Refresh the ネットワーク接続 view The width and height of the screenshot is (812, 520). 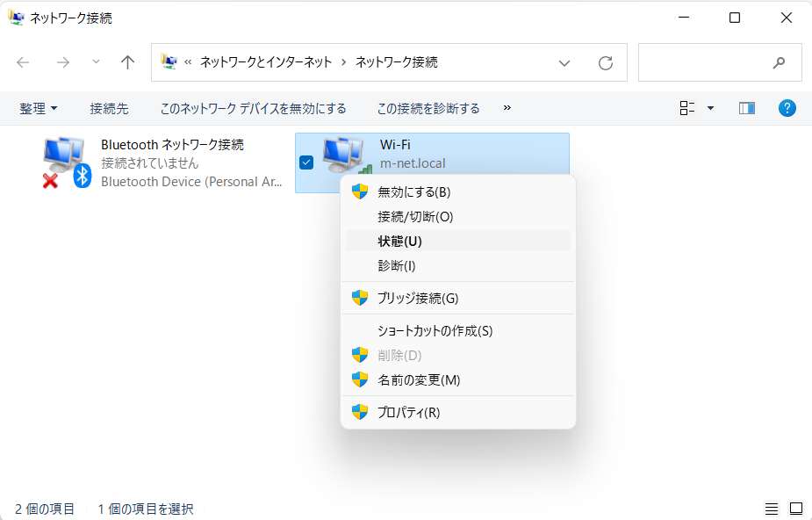[x=606, y=62]
